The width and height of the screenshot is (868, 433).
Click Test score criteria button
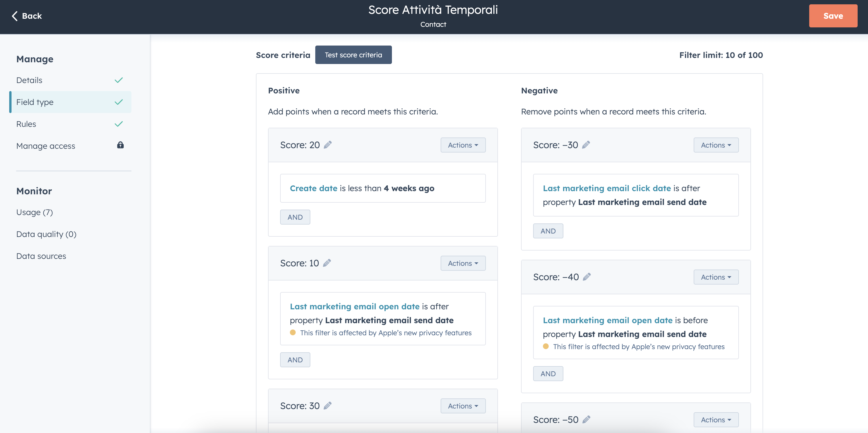[354, 55]
